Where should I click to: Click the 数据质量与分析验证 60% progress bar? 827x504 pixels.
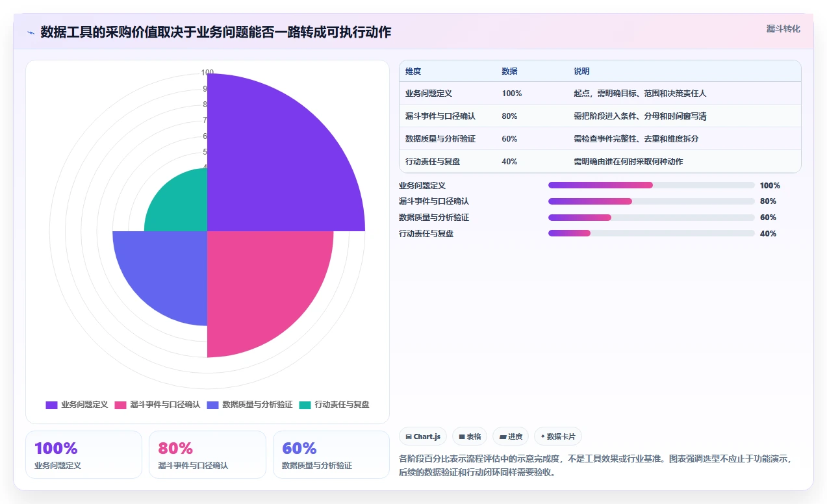(x=652, y=218)
